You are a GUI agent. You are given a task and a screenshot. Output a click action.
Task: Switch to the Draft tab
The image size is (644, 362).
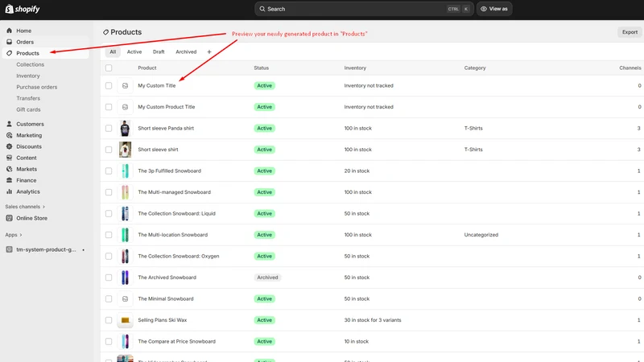[x=159, y=51]
